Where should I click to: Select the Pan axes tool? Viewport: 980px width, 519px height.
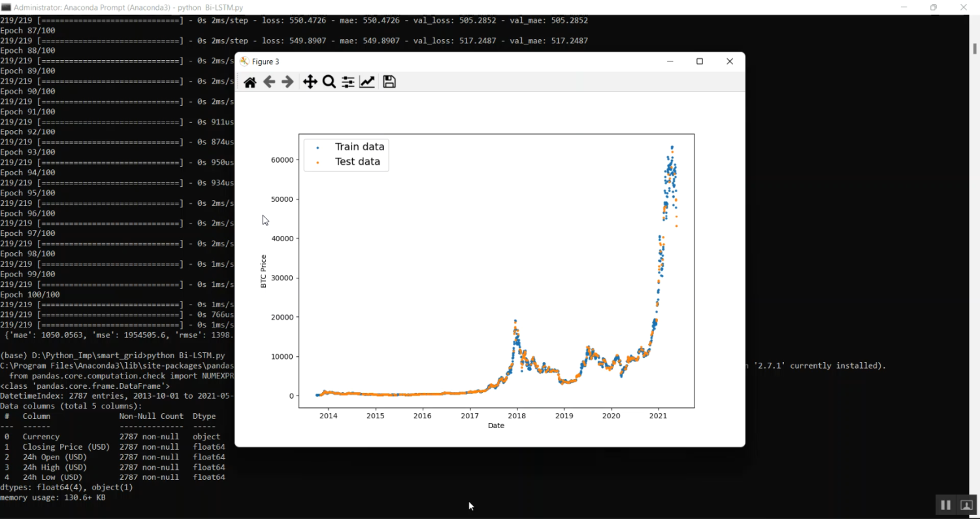(310, 82)
